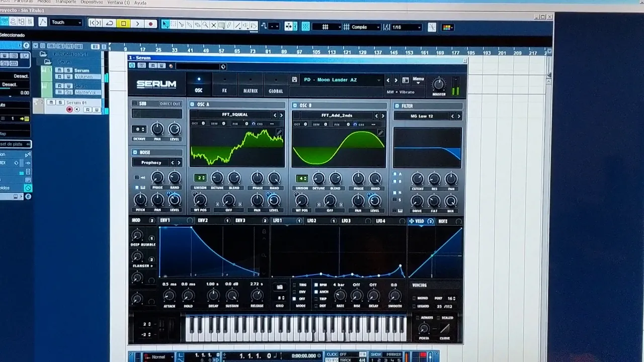Viewport: 644px width, 362px height.
Task: Select next noise sample arrow
Action: coord(179,162)
